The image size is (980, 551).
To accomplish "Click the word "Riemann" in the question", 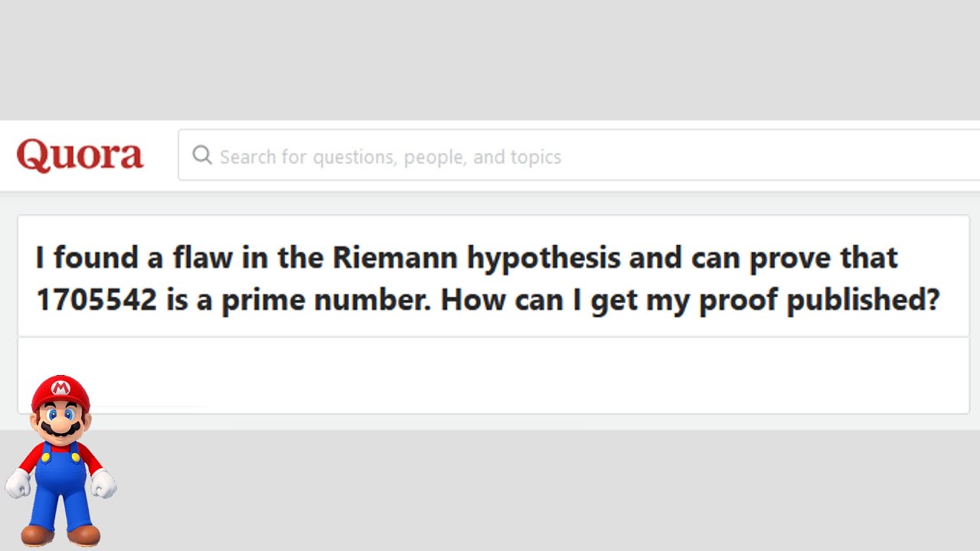I will coord(395,258).
